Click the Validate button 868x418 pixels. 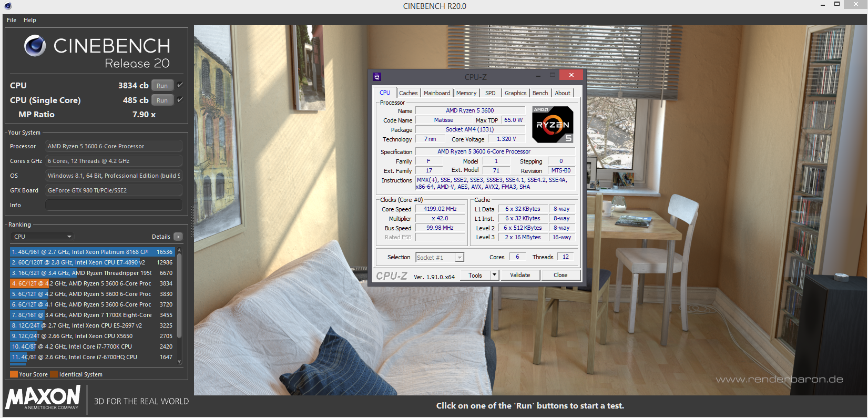(520, 275)
